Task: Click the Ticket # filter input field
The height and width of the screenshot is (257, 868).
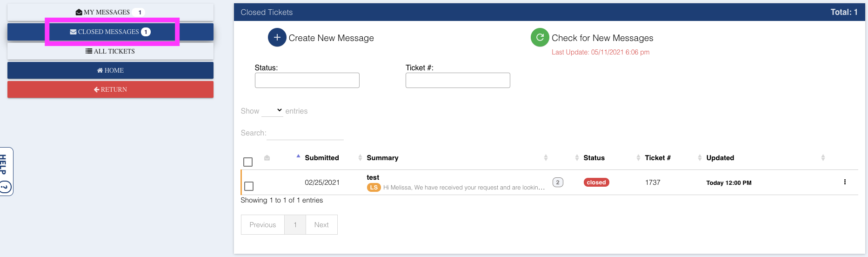Action: pos(458,80)
